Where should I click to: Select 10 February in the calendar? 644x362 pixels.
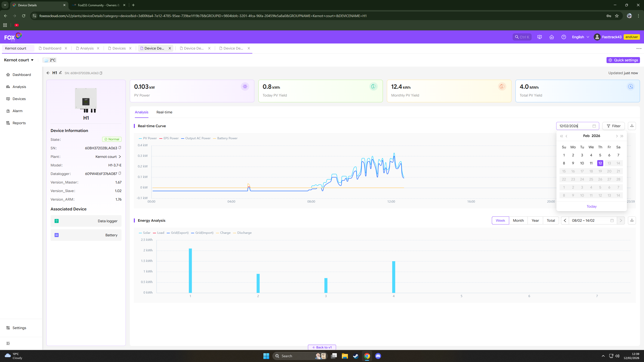click(x=582, y=163)
